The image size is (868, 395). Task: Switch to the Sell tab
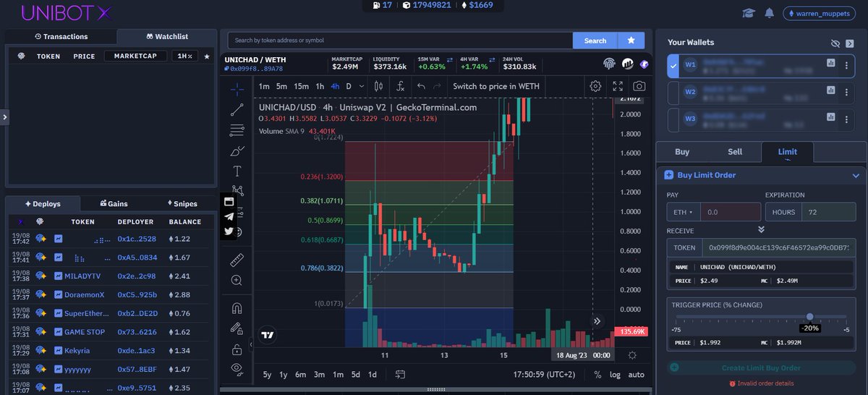coord(735,152)
